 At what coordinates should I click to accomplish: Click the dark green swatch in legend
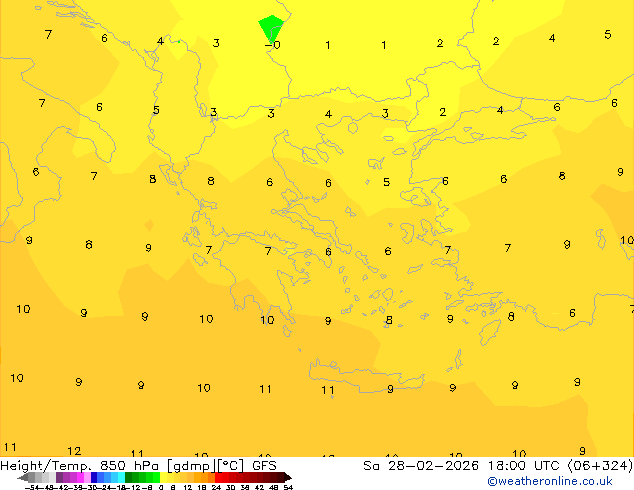click(x=128, y=477)
